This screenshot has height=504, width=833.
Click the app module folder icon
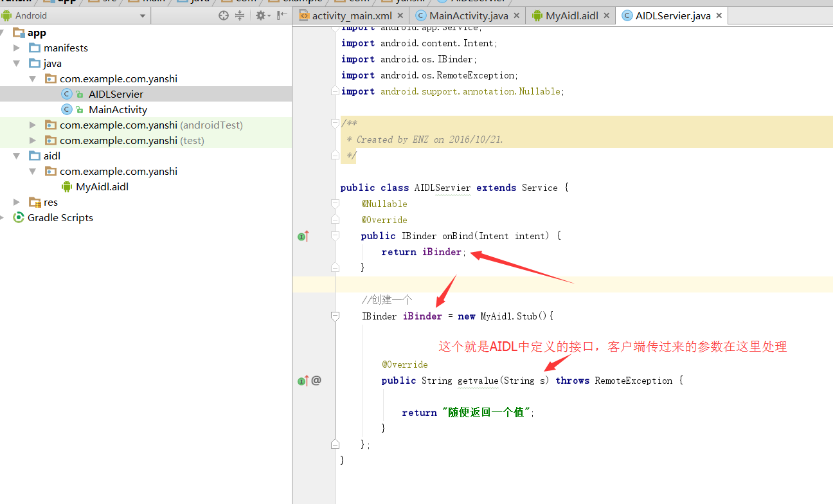click(x=19, y=32)
